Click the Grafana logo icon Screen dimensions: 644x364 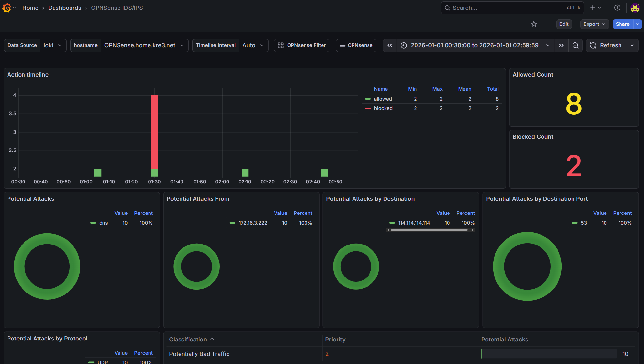(7, 8)
